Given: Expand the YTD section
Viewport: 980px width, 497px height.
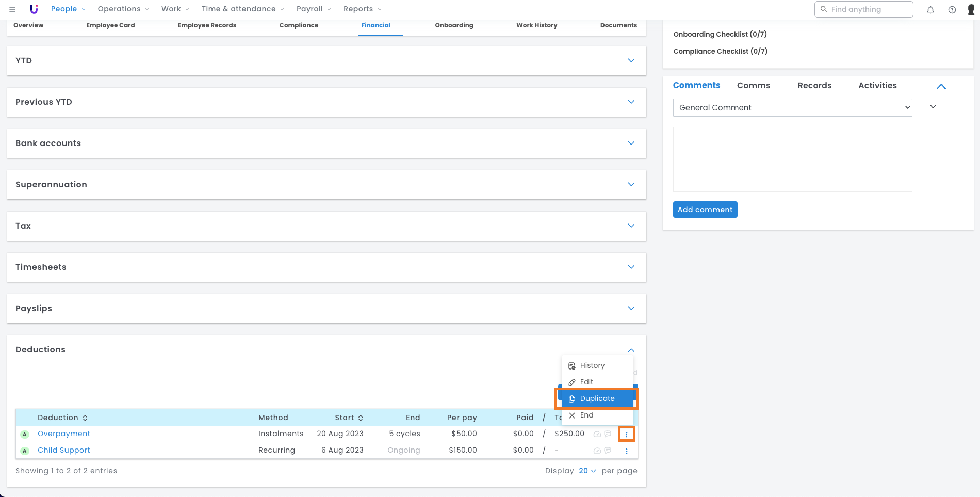Looking at the screenshot, I should tap(631, 60).
